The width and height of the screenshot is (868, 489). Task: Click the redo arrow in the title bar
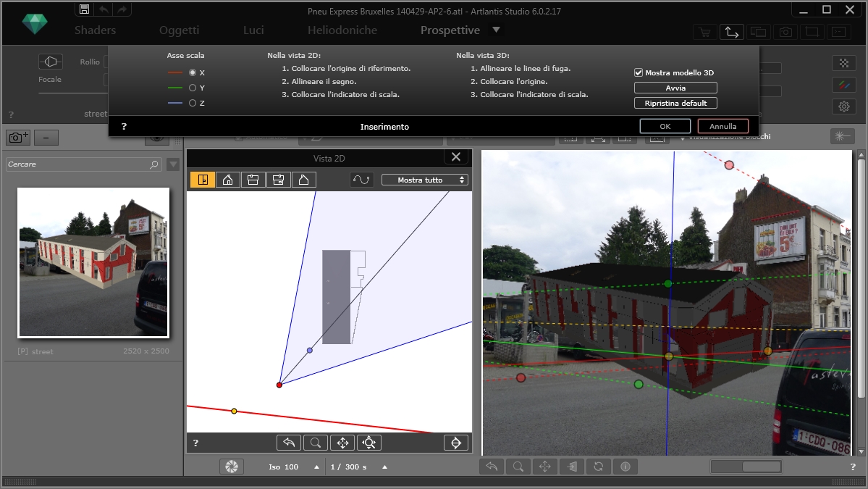tap(122, 9)
